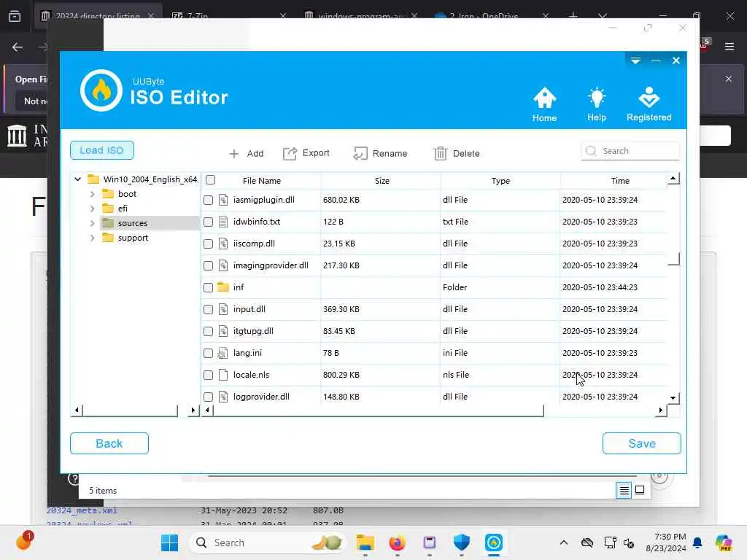The width and height of the screenshot is (747, 560).
Task: Add a file to the ISO
Action: (x=247, y=153)
